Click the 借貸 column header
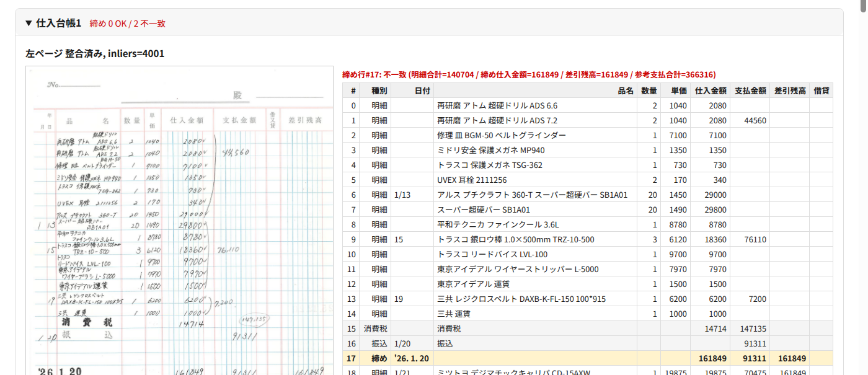 pyautogui.click(x=821, y=90)
